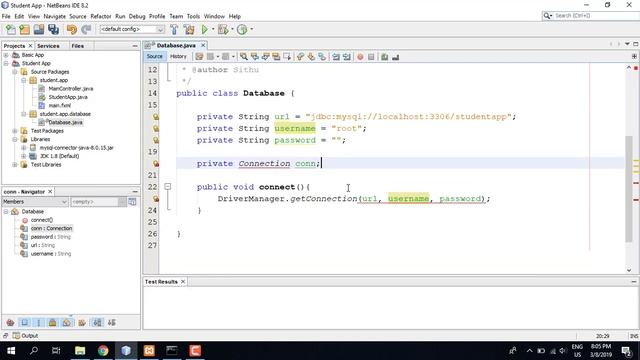Click the Sort by Source in Navigator
The height and width of the screenshot is (360, 640).
pyautogui.click(x=112, y=322)
